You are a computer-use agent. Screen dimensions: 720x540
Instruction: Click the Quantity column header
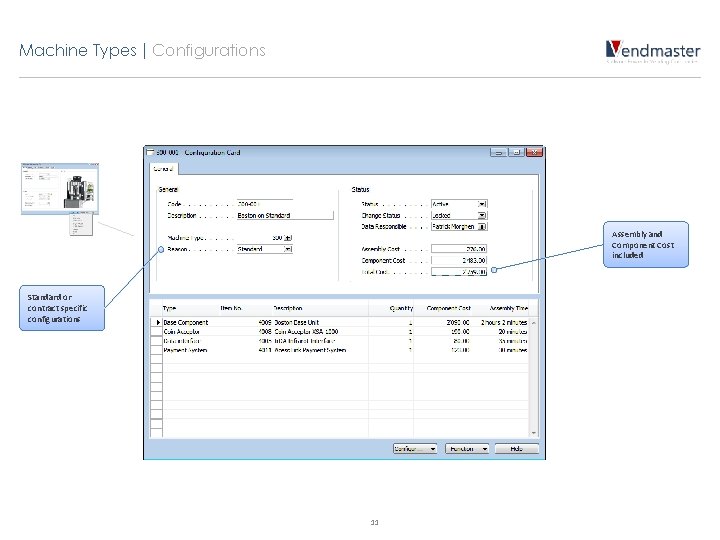pyautogui.click(x=401, y=308)
